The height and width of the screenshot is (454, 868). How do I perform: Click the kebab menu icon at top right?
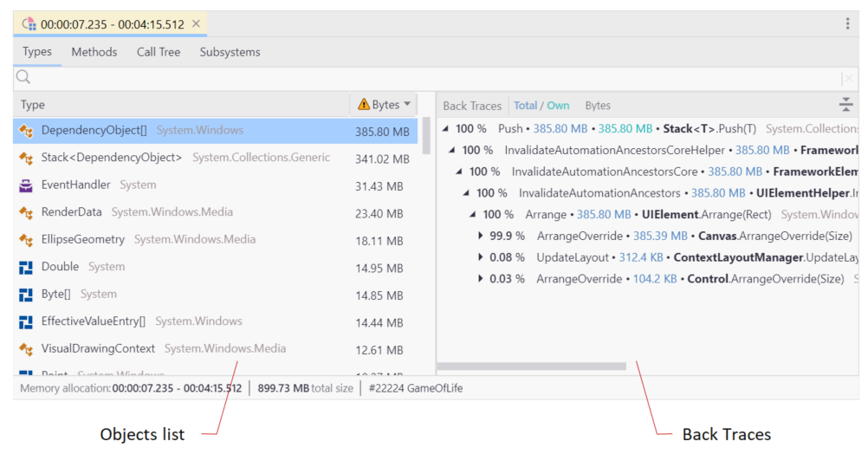847,23
